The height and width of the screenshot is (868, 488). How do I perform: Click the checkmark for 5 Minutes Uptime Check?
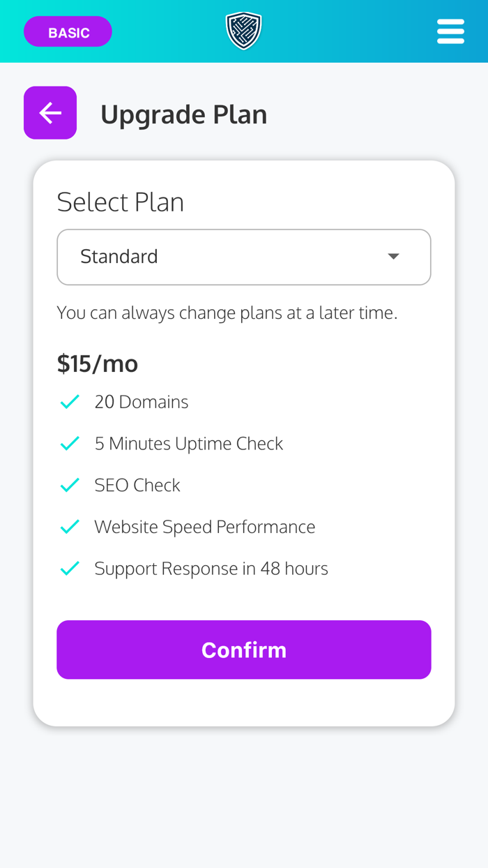[69, 442]
